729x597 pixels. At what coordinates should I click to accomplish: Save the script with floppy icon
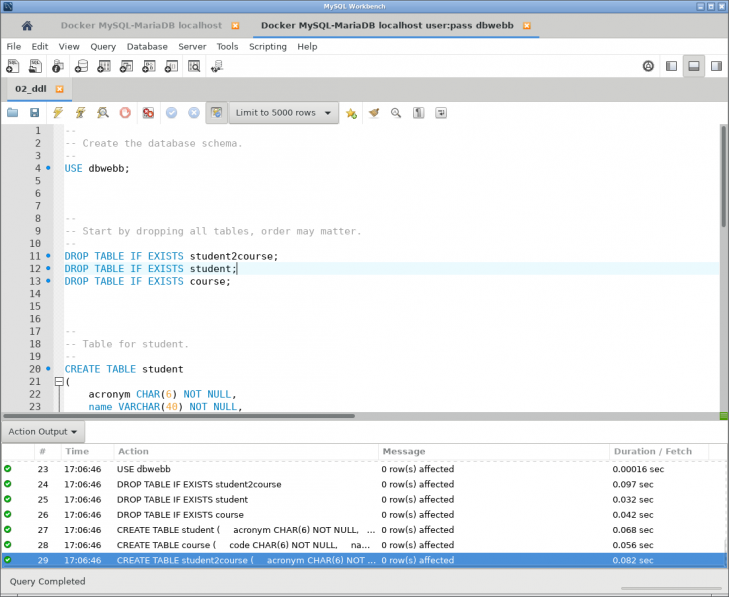[34, 113]
